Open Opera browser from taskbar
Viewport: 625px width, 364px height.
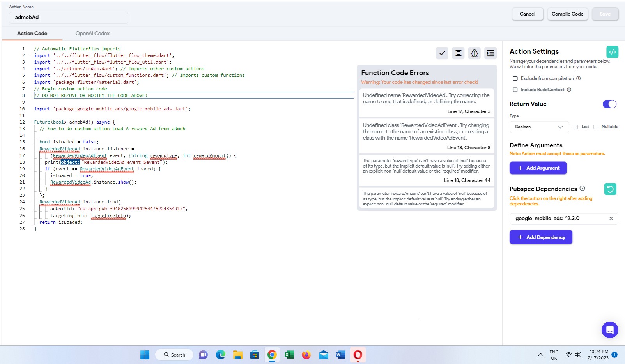[x=358, y=355]
